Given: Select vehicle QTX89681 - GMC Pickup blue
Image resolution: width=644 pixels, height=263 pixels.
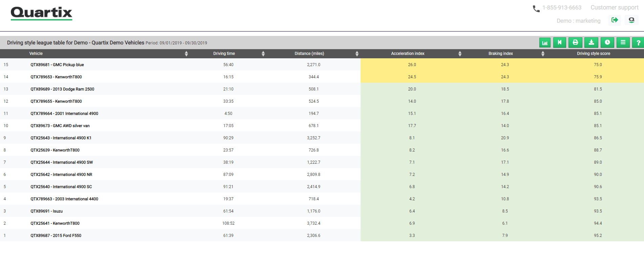Looking at the screenshot, I should (57, 65).
